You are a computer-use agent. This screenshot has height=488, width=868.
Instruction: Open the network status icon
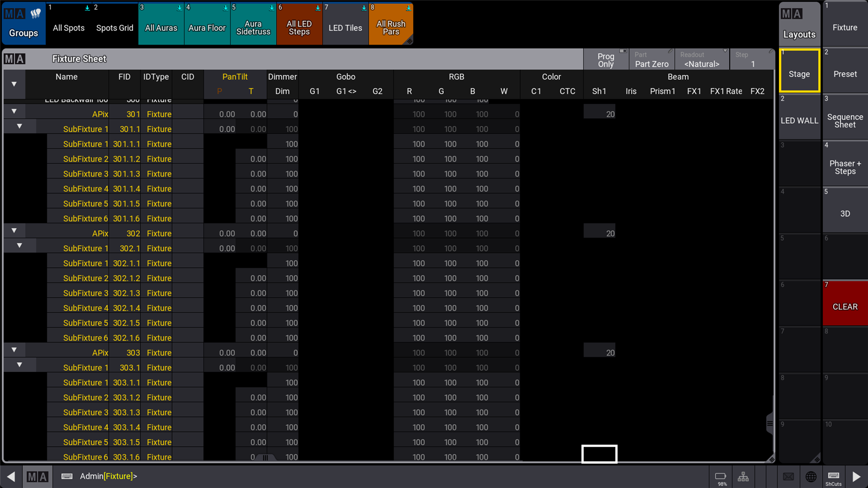[x=743, y=477]
